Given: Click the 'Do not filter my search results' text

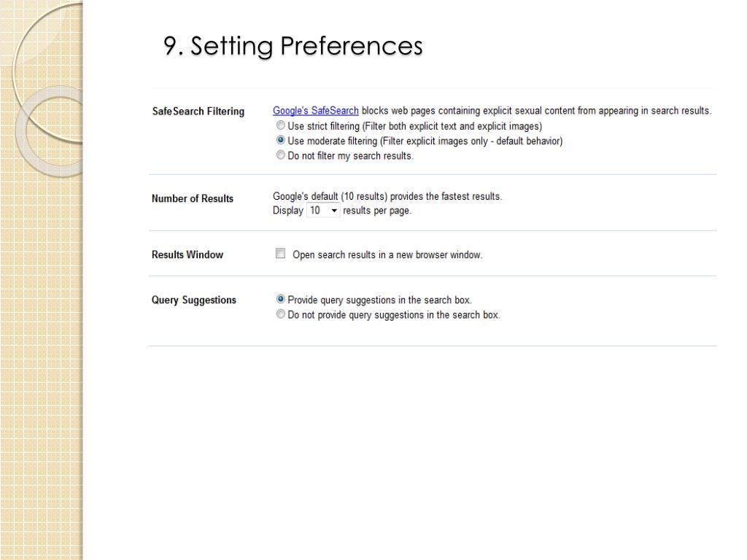Looking at the screenshot, I should [351, 156].
